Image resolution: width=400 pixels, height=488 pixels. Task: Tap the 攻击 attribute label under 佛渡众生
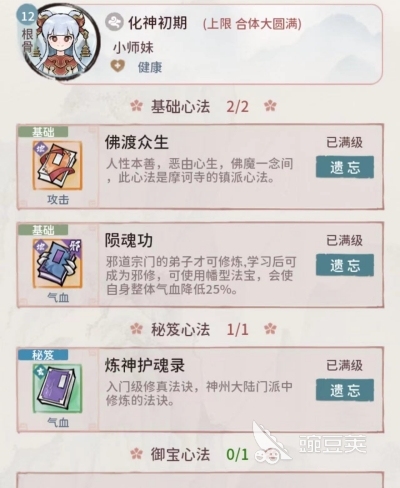58,199
